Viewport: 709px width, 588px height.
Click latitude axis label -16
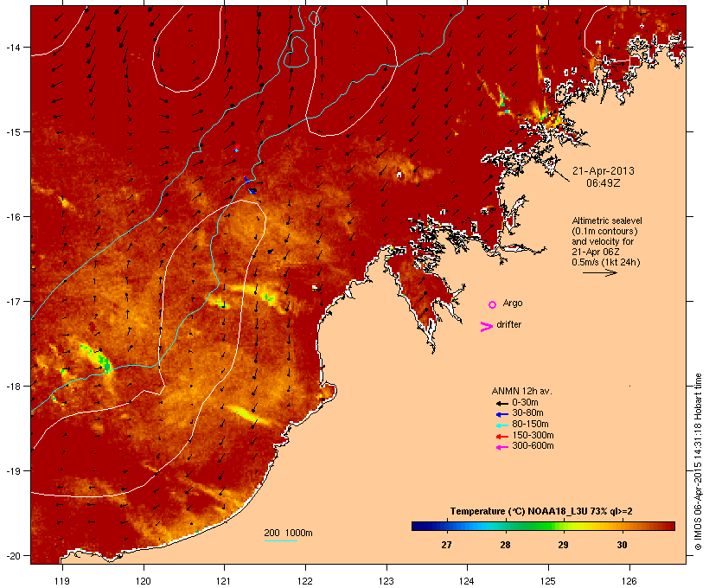point(13,217)
